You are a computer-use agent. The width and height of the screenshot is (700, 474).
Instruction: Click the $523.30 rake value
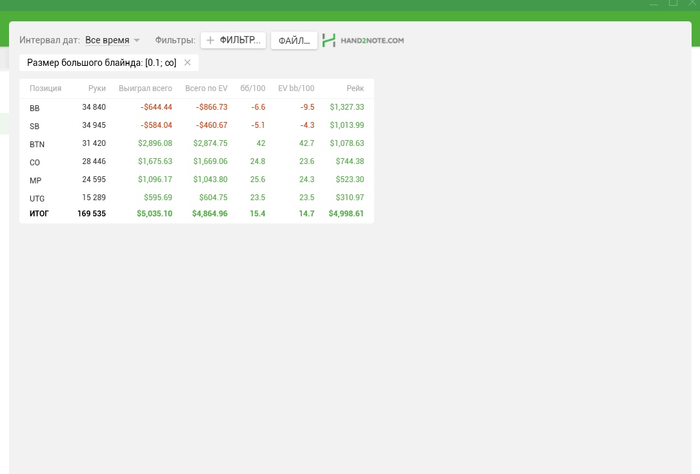pos(350,179)
